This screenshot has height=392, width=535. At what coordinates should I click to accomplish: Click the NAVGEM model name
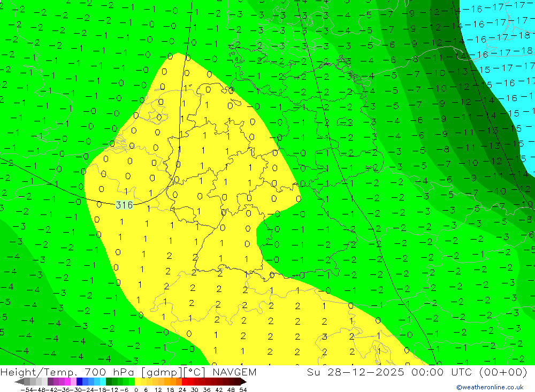[234, 372]
